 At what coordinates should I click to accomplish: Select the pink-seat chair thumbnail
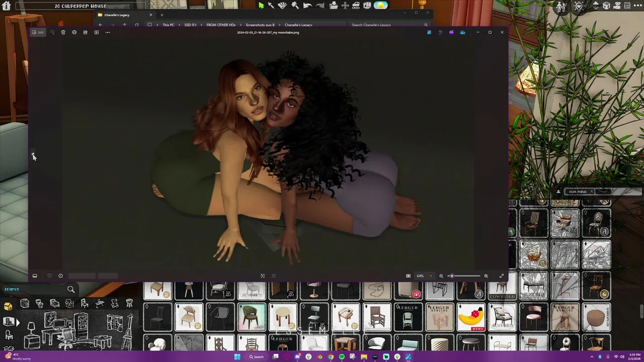coord(534,318)
